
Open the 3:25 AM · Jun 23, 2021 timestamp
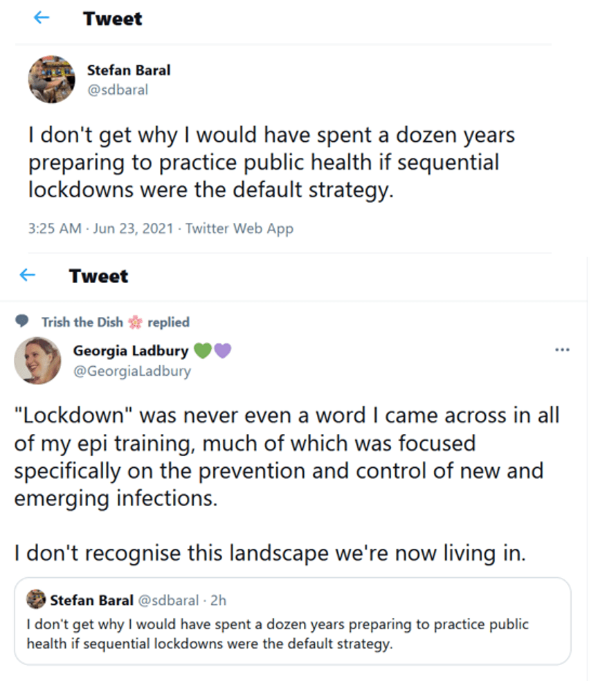(x=100, y=229)
